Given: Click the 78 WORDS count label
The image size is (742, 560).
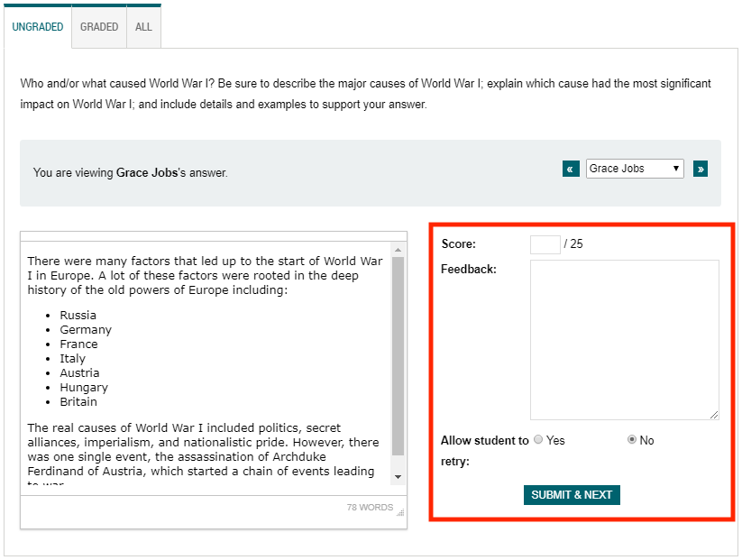Looking at the screenshot, I should tap(370, 508).
